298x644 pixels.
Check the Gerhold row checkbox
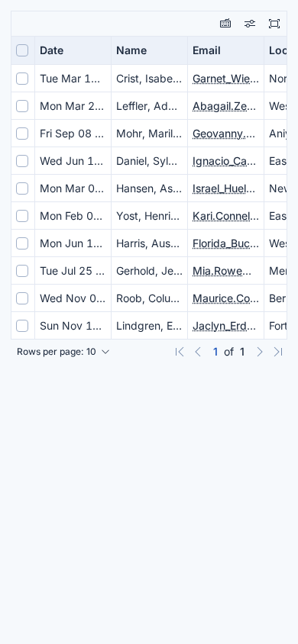22,271
